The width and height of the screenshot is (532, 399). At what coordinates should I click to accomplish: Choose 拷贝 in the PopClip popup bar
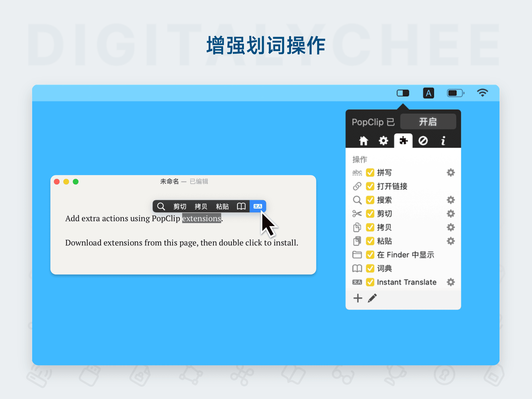coord(201,207)
